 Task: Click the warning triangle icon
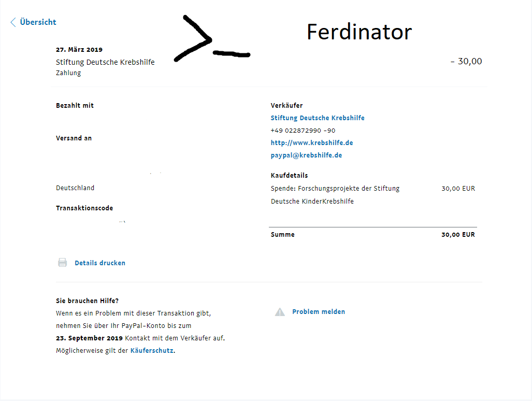(x=280, y=312)
